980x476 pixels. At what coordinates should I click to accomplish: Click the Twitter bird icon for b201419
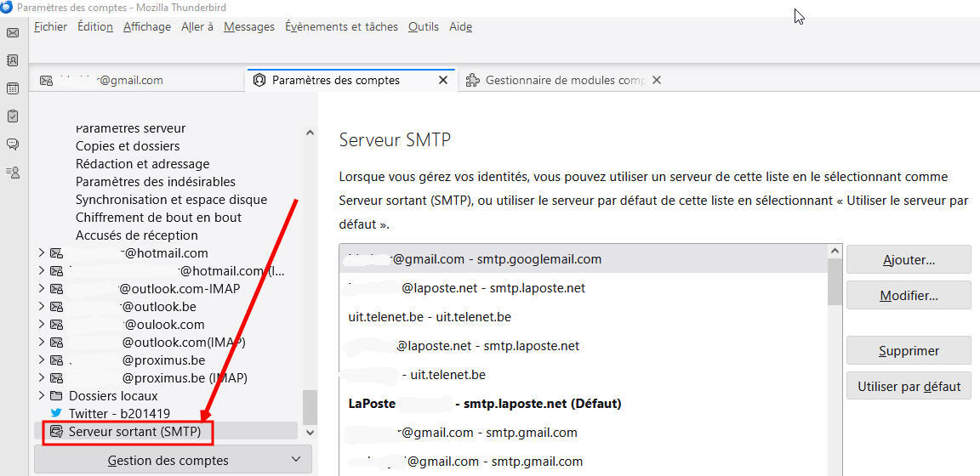[57, 413]
